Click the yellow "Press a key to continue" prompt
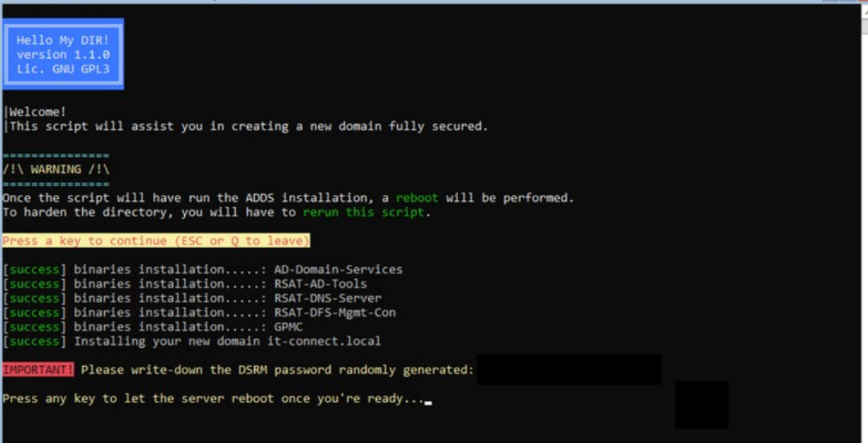Image resolution: width=868 pixels, height=443 pixels. click(156, 241)
